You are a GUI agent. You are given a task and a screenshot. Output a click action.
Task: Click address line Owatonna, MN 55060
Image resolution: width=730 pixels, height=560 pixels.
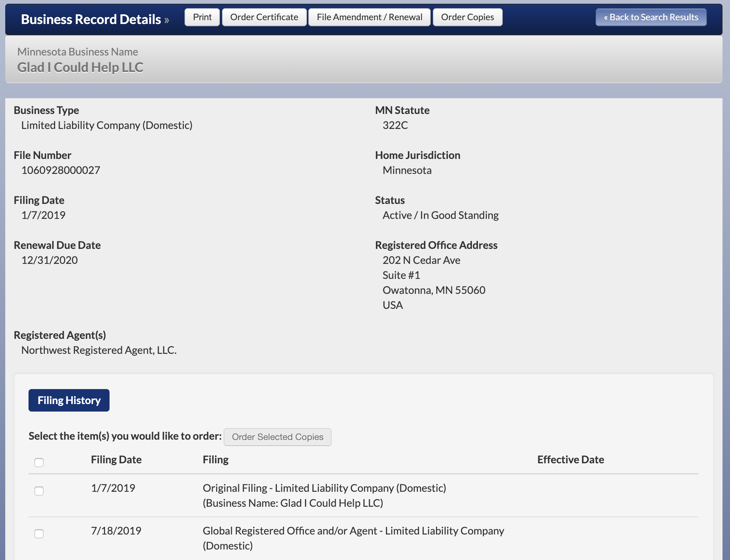coord(434,290)
